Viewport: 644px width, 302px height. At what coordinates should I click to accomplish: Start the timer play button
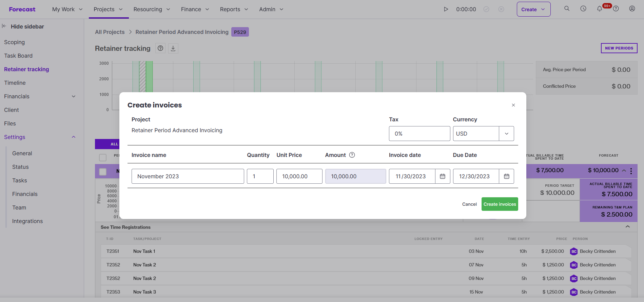446,9
